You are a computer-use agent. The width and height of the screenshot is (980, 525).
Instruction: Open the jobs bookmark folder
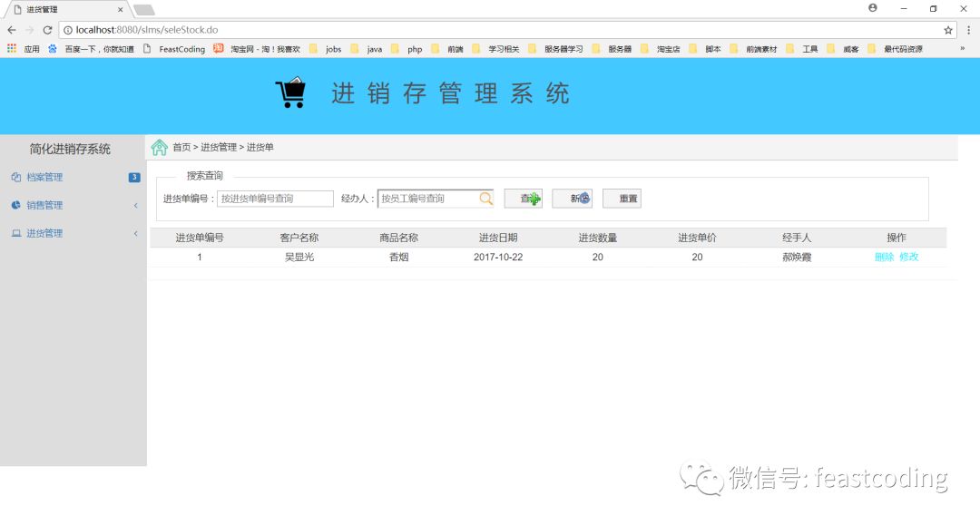(327, 49)
